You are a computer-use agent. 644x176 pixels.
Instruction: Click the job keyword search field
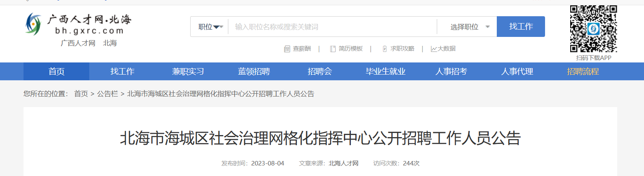tap(333, 27)
